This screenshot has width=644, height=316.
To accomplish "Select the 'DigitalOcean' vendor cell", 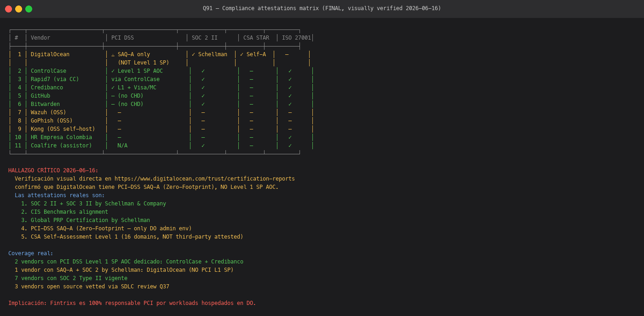I will (x=50, y=54).
